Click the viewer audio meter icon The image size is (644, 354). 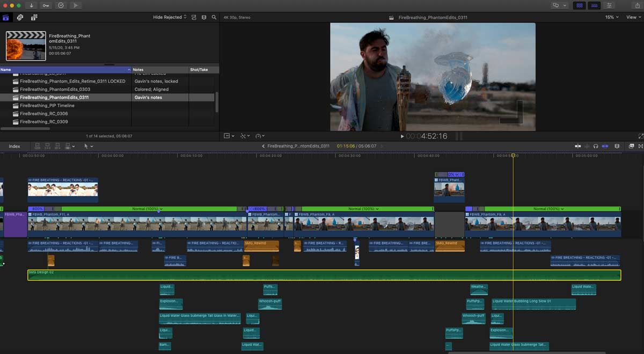(x=459, y=136)
